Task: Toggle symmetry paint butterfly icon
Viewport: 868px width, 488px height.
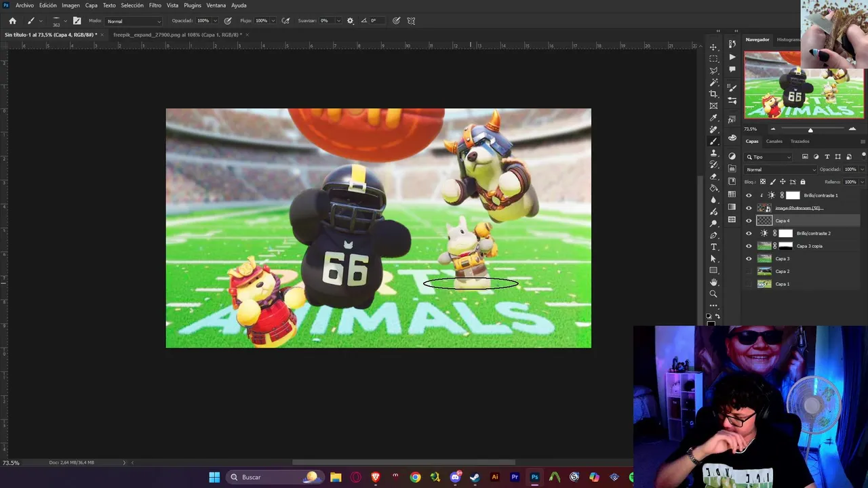Action: (411, 21)
